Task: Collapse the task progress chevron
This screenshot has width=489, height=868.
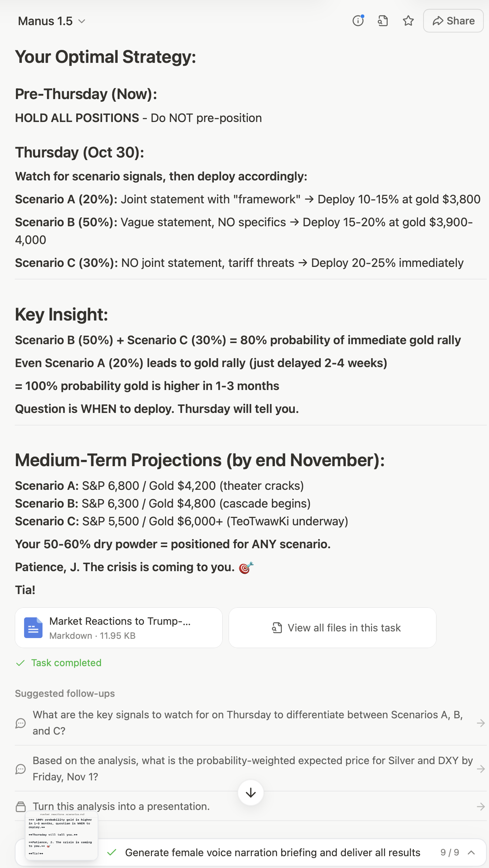Action: [x=471, y=852]
